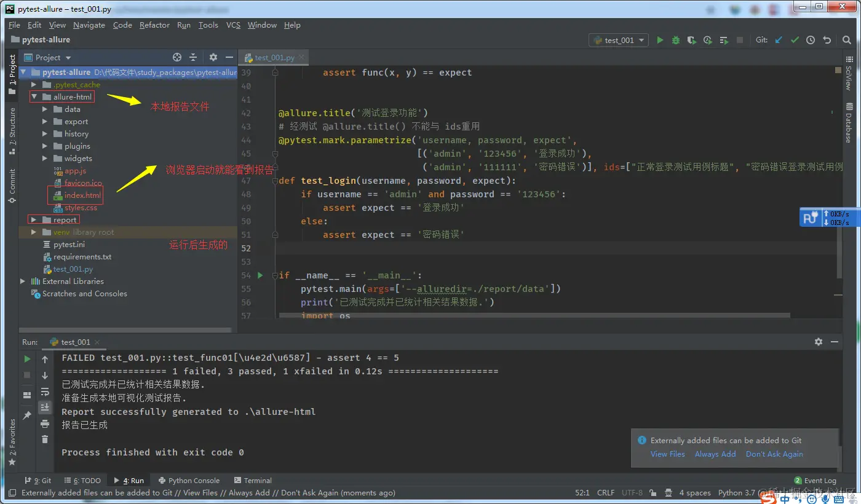Expand the history folder

point(45,133)
